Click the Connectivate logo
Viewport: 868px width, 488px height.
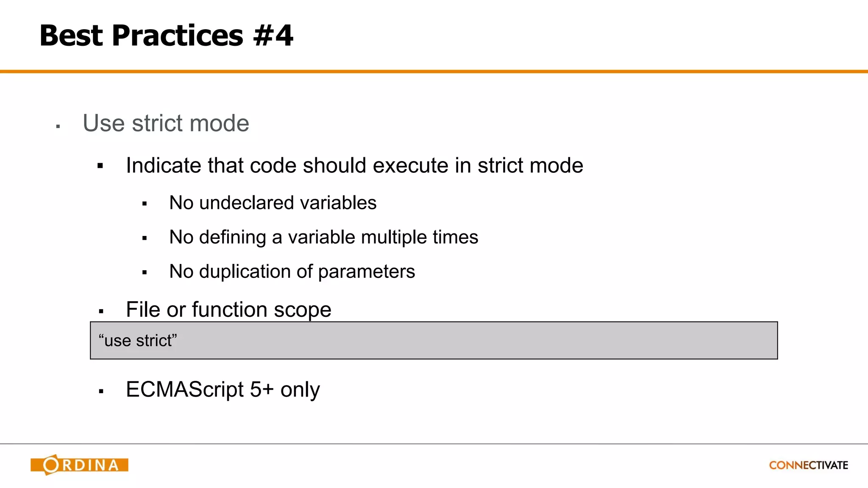[808, 465]
